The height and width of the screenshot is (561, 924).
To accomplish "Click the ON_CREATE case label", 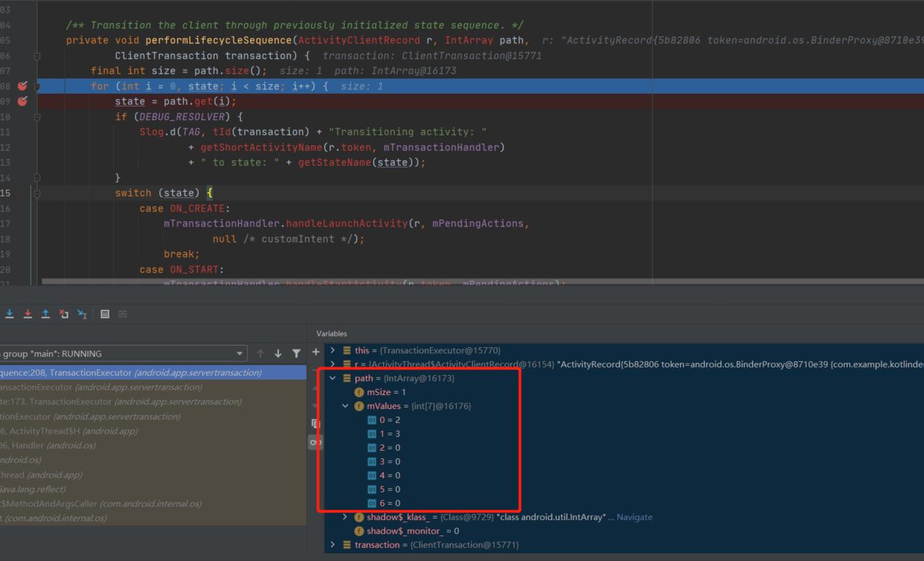I will click(x=198, y=208).
